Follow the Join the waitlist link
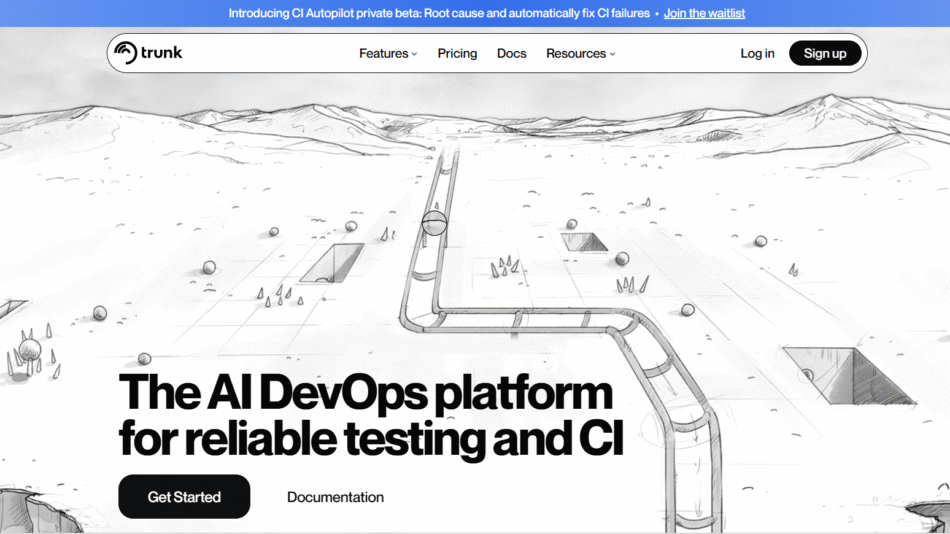This screenshot has height=534, width=950. tap(704, 13)
